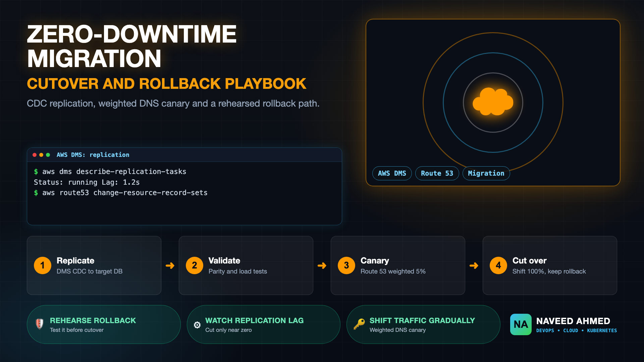Click the Validate step title
Screen dimensions: 644x362
click(224, 260)
